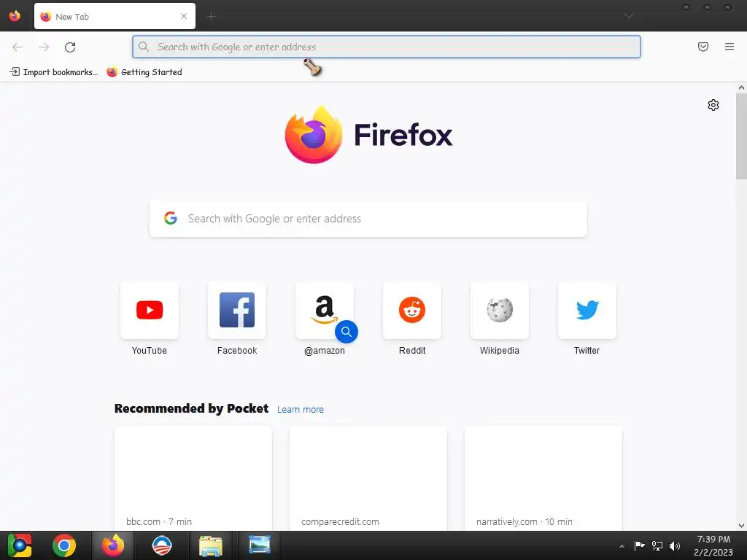Go back with the back arrow
This screenshot has width=747, height=560.
click(x=18, y=47)
